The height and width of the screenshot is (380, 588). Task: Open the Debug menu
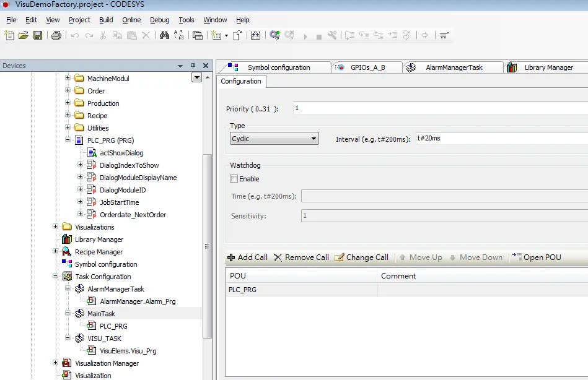coord(159,20)
